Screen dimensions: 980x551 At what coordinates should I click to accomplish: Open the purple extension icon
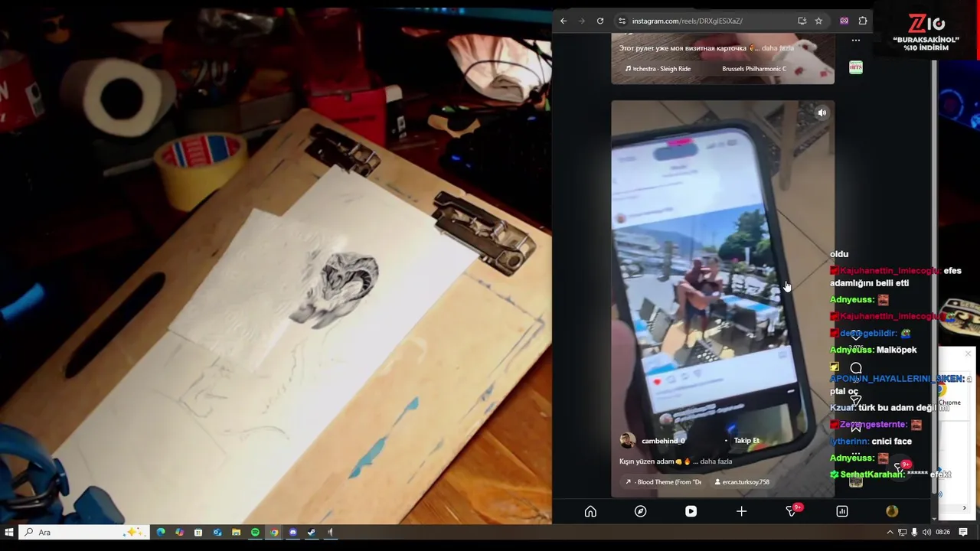pyautogui.click(x=844, y=21)
